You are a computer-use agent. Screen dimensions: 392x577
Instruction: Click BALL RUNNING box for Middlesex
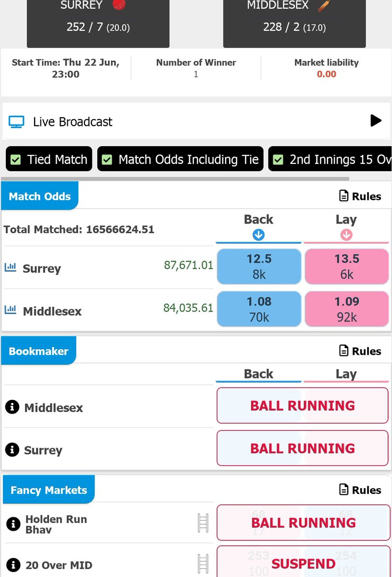[x=303, y=405]
